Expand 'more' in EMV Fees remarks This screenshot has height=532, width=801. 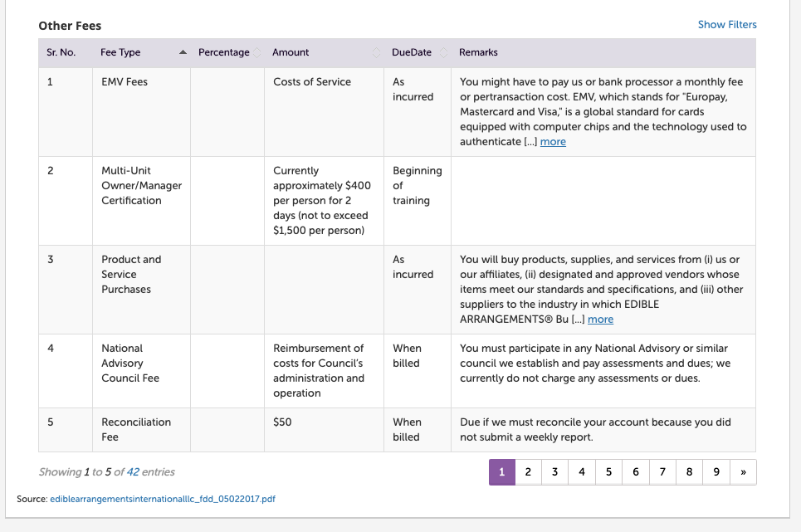(x=553, y=141)
